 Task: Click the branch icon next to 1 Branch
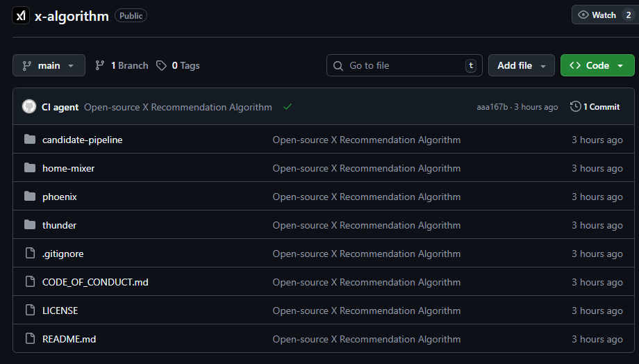99,65
